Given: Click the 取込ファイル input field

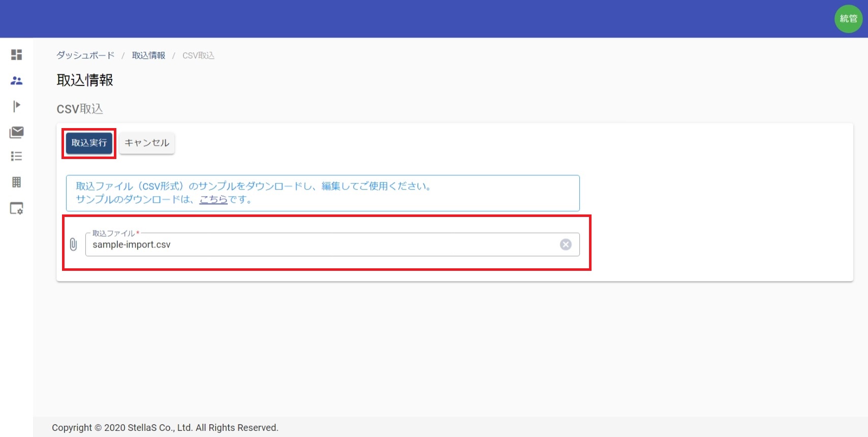Looking at the screenshot, I should (x=320, y=244).
